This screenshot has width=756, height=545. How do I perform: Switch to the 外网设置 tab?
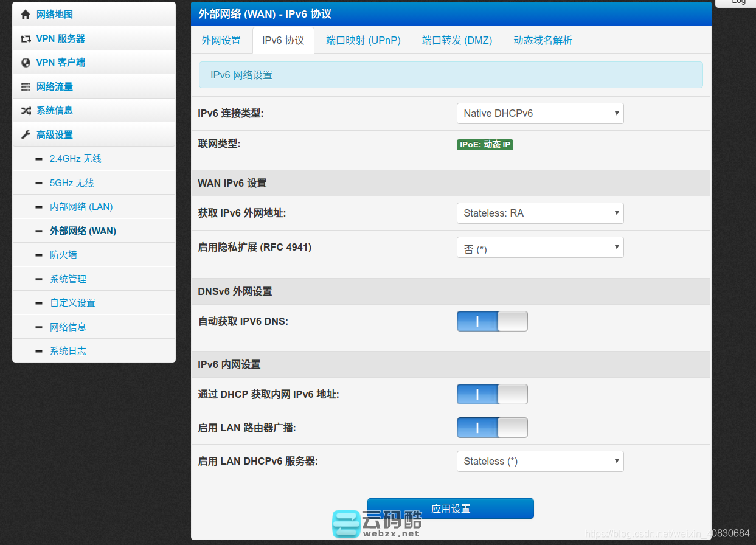221,41
